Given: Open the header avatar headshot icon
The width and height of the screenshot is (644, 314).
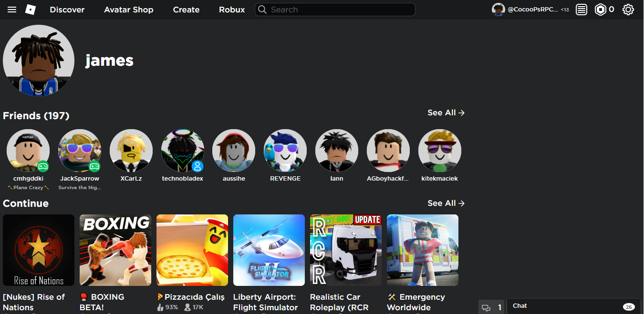Looking at the screenshot, I should [499, 10].
